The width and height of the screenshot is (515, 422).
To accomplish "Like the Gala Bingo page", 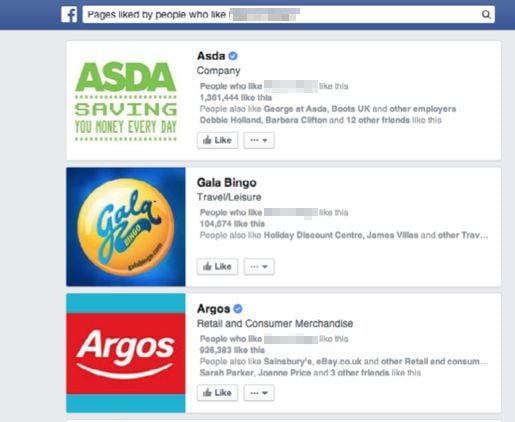I will (217, 267).
